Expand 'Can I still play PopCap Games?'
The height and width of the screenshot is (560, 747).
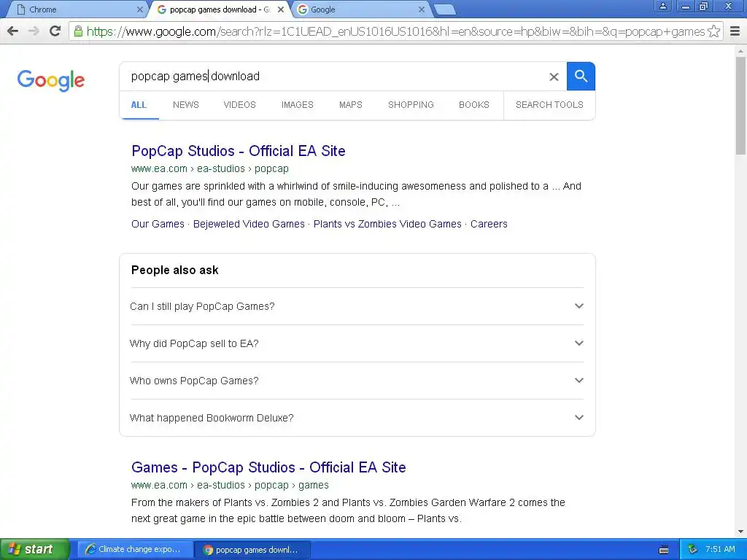point(357,306)
